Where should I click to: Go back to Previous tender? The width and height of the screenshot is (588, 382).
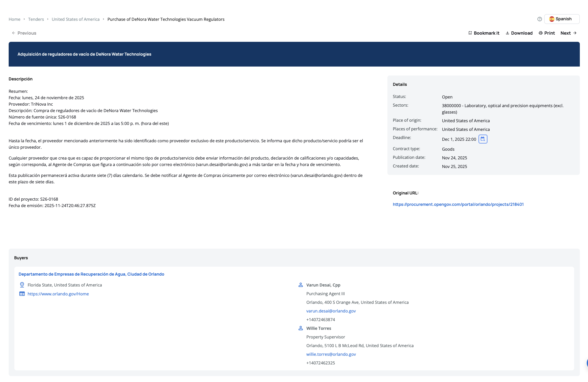[24, 33]
